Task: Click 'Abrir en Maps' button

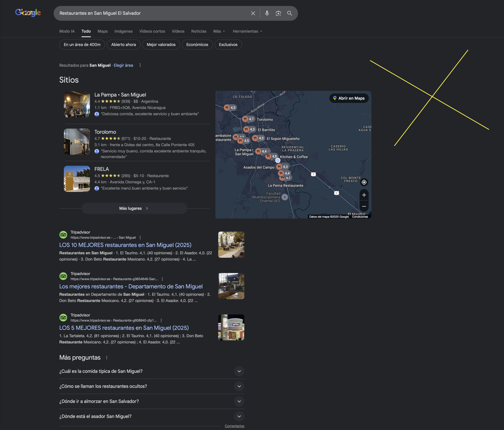Action: (349, 98)
